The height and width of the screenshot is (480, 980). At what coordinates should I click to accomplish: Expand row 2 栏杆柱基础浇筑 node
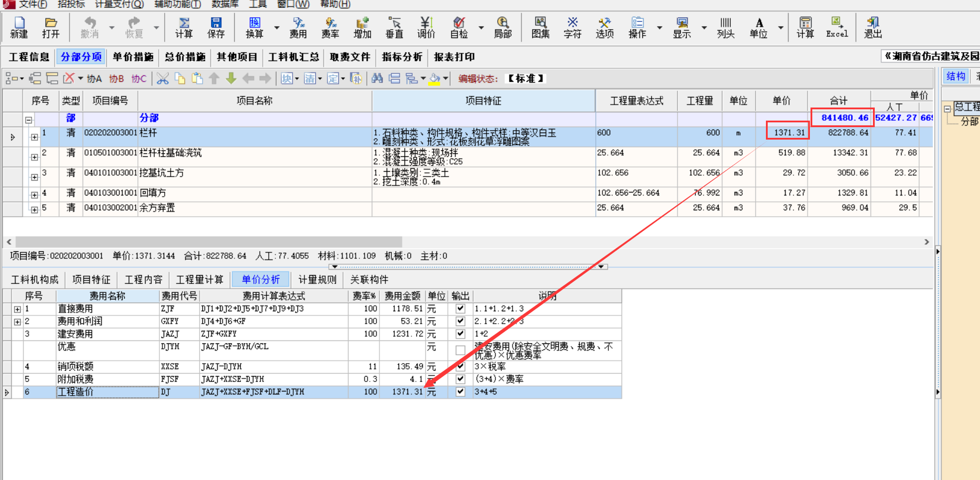[34, 157]
